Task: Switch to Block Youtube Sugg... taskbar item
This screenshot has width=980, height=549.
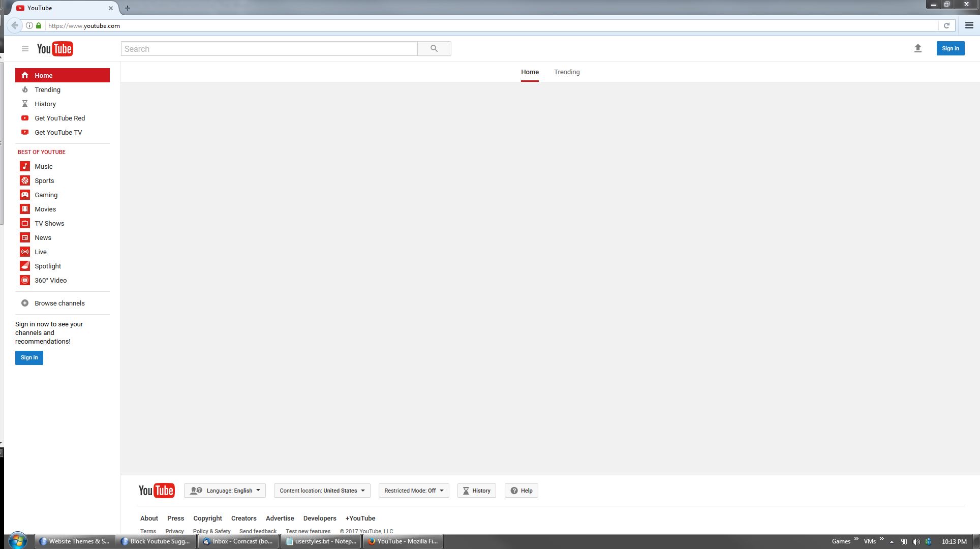Action: [x=156, y=541]
